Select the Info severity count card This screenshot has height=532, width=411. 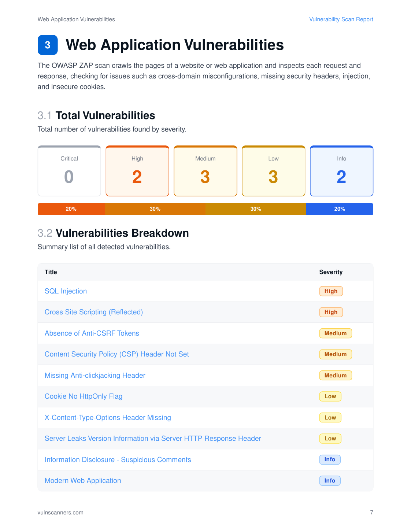coord(342,171)
